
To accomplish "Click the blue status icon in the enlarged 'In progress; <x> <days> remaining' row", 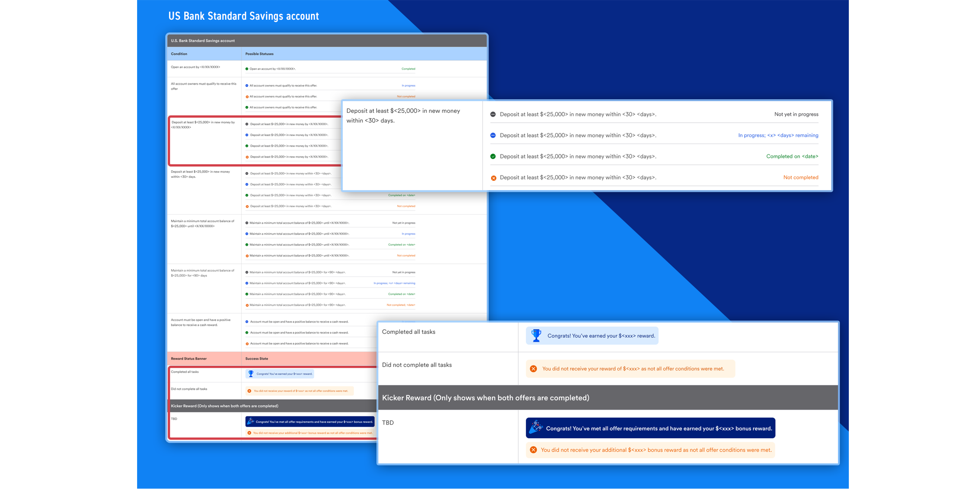I will tap(493, 135).
